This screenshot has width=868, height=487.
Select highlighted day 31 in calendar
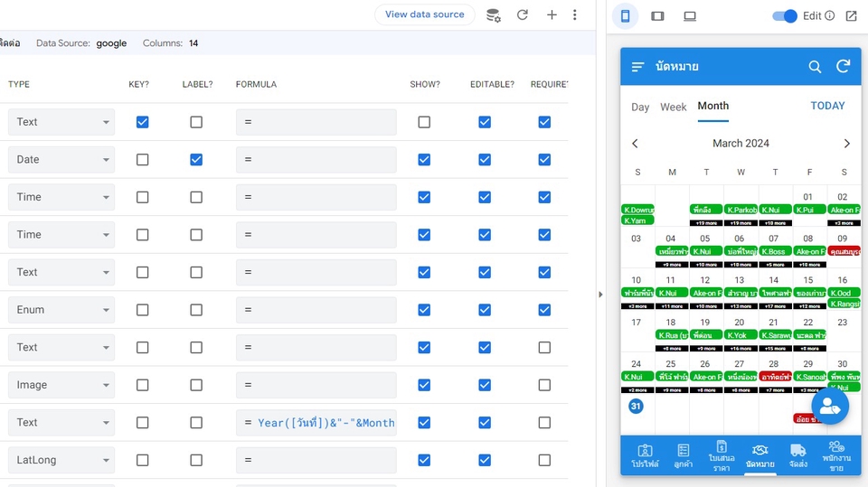[636, 407]
